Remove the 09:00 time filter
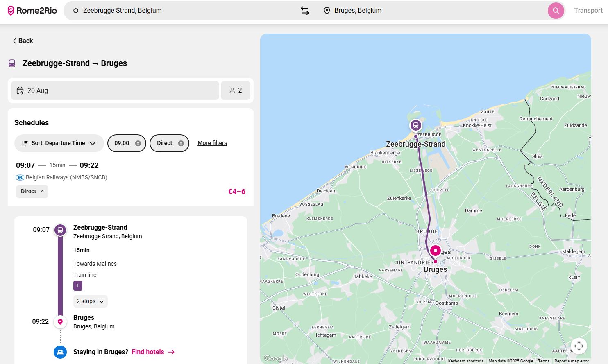 (x=138, y=143)
